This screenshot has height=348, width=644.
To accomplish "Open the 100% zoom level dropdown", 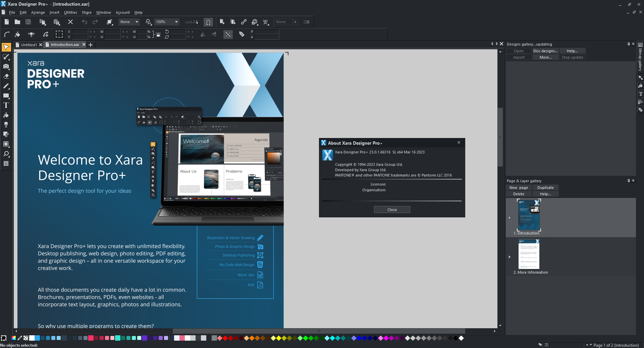I will click(167, 22).
